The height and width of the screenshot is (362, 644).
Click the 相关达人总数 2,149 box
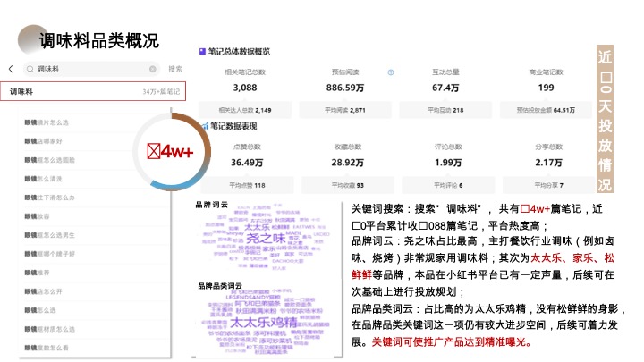tap(245, 110)
